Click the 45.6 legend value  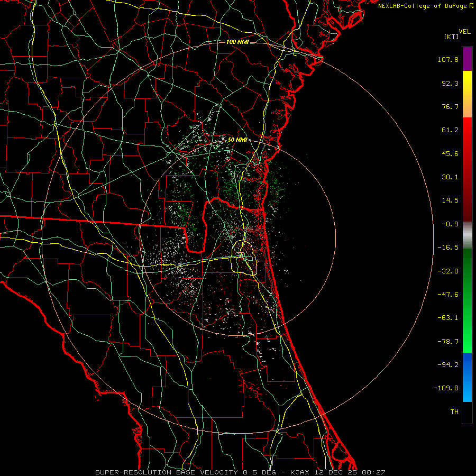[450, 153]
